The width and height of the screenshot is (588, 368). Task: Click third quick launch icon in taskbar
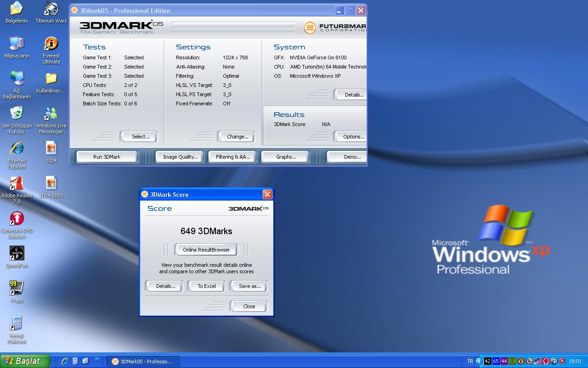point(85,361)
